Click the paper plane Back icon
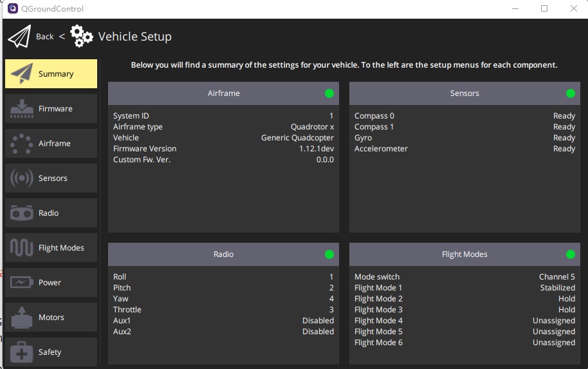 click(x=19, y=37)
